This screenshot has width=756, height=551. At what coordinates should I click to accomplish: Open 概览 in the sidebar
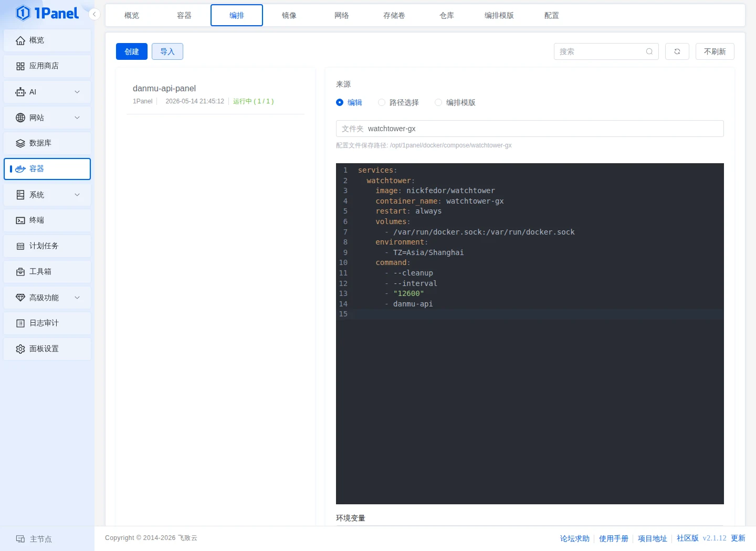(47, 40)
